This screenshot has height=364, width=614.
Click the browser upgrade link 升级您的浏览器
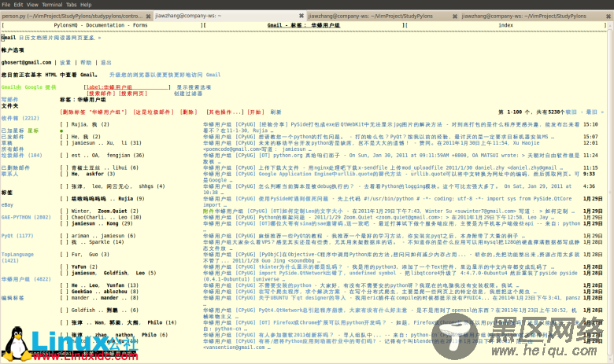click(165, 75)
